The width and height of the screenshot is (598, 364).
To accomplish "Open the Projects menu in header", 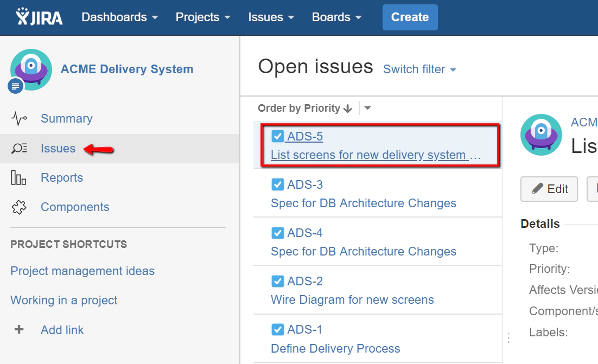I will click(x=203, y=17).
